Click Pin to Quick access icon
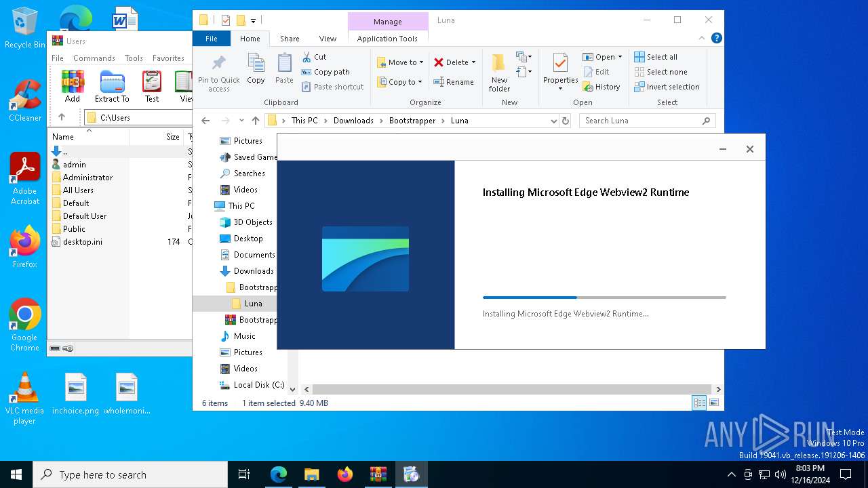The width and height of the screenshot is (868, 488). 218,73
